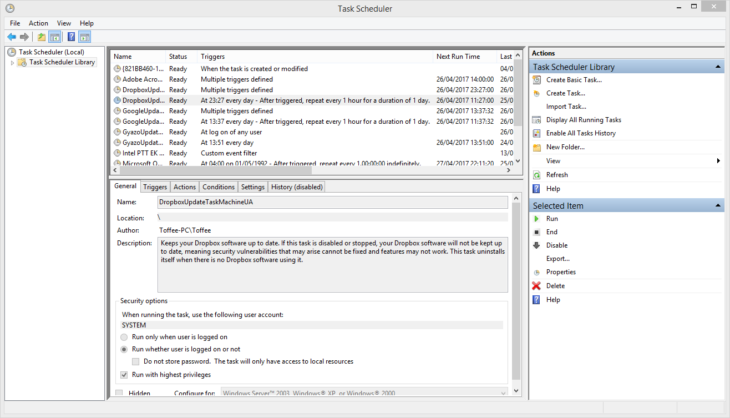Open the Help menu in menu bar
The image size is (730, 418).
(87, 23)
